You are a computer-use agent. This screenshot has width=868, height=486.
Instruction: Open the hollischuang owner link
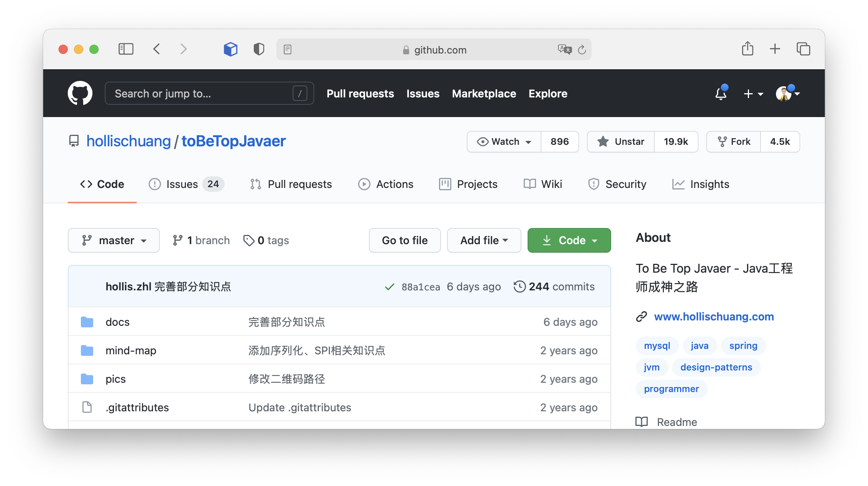[x=129, y=141]
